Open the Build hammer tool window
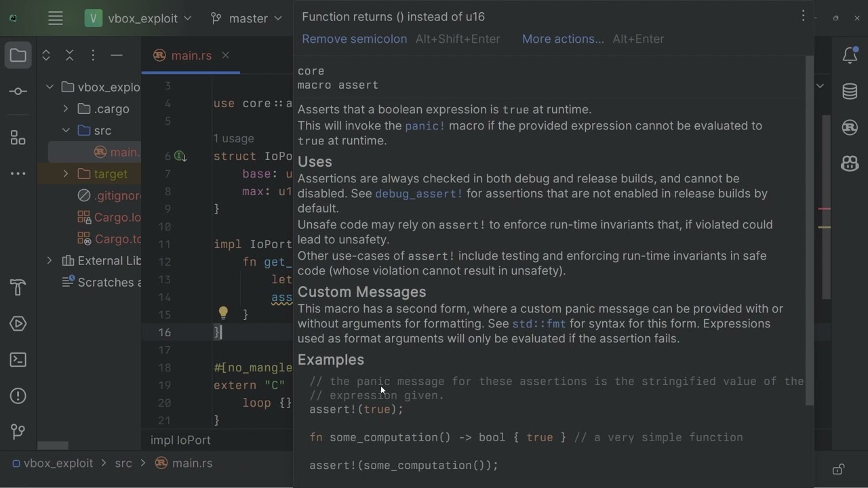The height and width of the screenshot is (488, 868). point(18,287)
